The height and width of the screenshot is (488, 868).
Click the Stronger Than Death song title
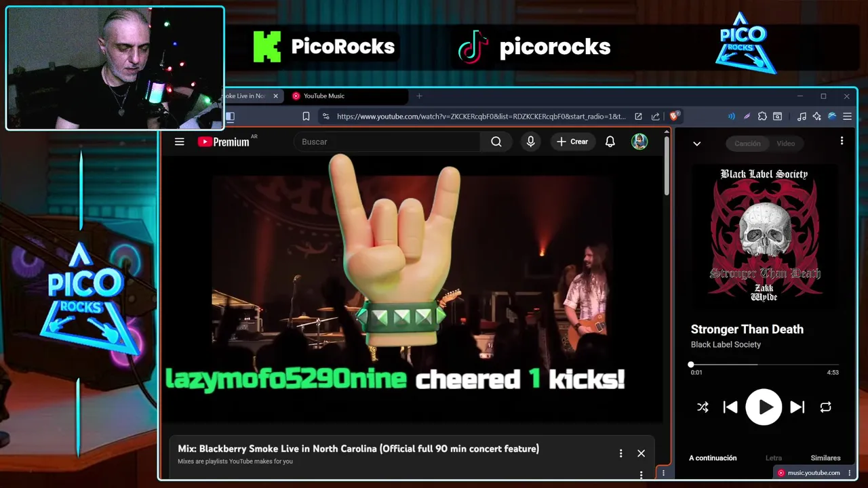[747, 329]
